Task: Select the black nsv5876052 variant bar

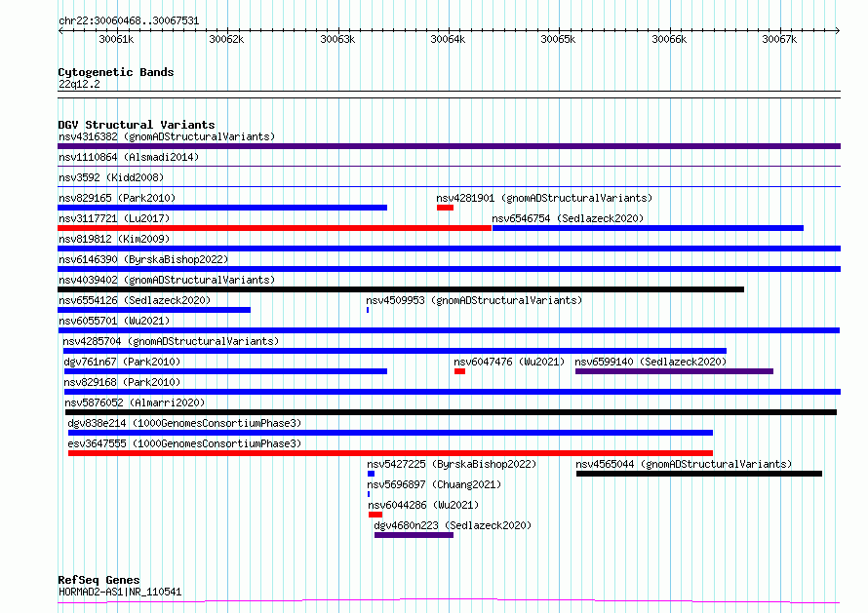Action: 452,412
